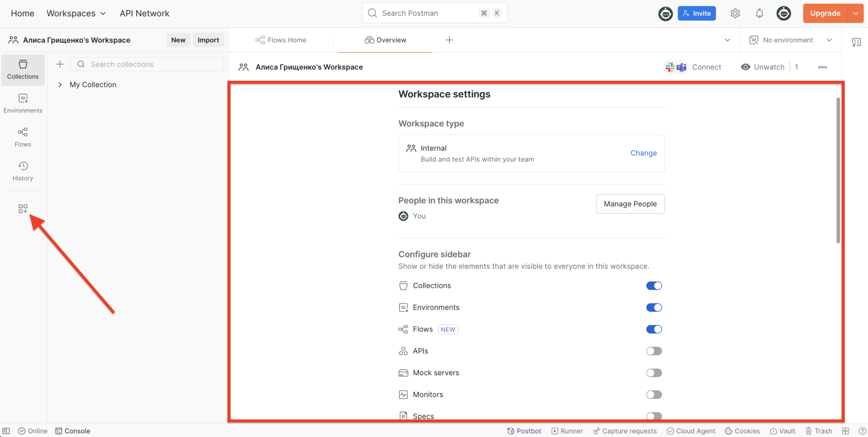Screen dimensions: 868x437
Task: Open the Flows sidebar panel
Action: click(23, 138)
